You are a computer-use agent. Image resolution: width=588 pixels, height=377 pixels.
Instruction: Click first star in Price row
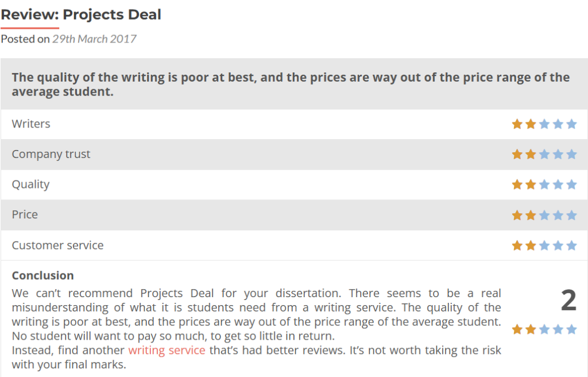(517, 215)
